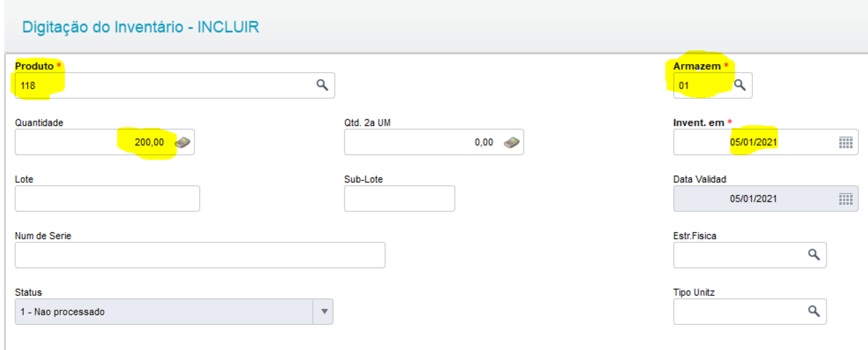Open the Estr.Fisica search magnifier
The image size is (868, 350).
tap(814, 255)
